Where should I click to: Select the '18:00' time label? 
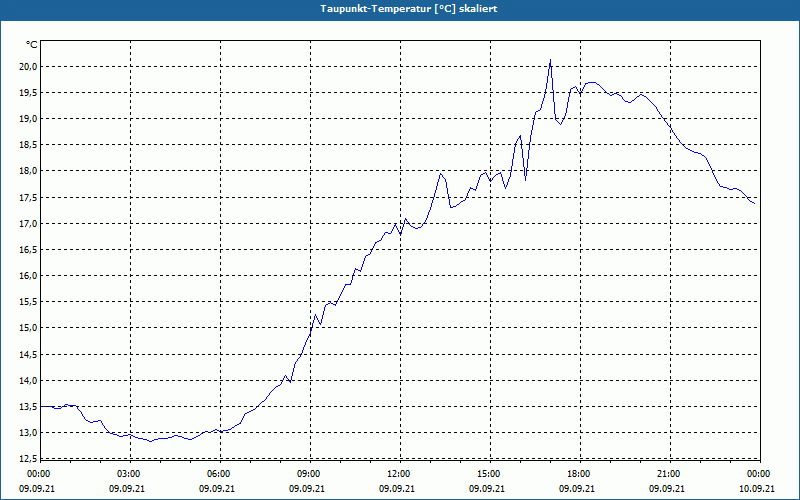click(x=579, y=474)
